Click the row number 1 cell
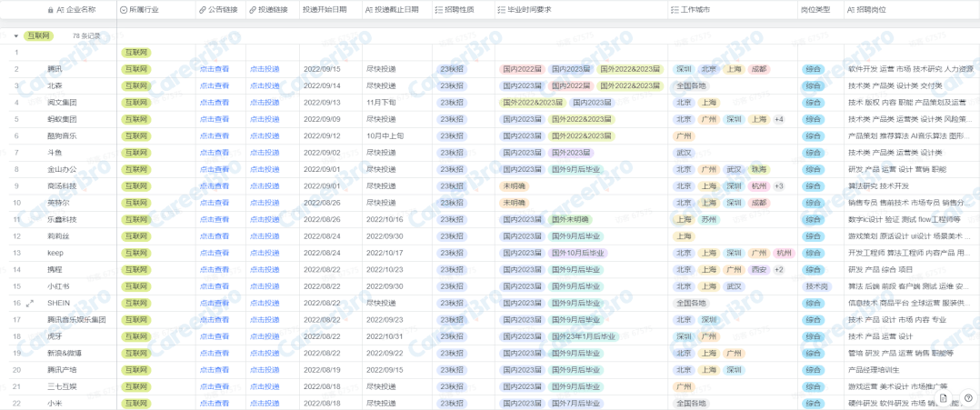This screenshot has height=410, width=980. pyautogui.click(x=17, y=52)
